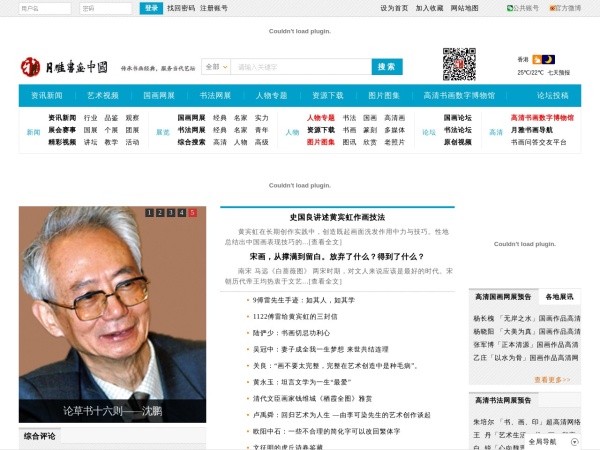The height and width of the screenshot is (450, 600).
Task: Select the 综合评论 tab
Action: point(39,436)
